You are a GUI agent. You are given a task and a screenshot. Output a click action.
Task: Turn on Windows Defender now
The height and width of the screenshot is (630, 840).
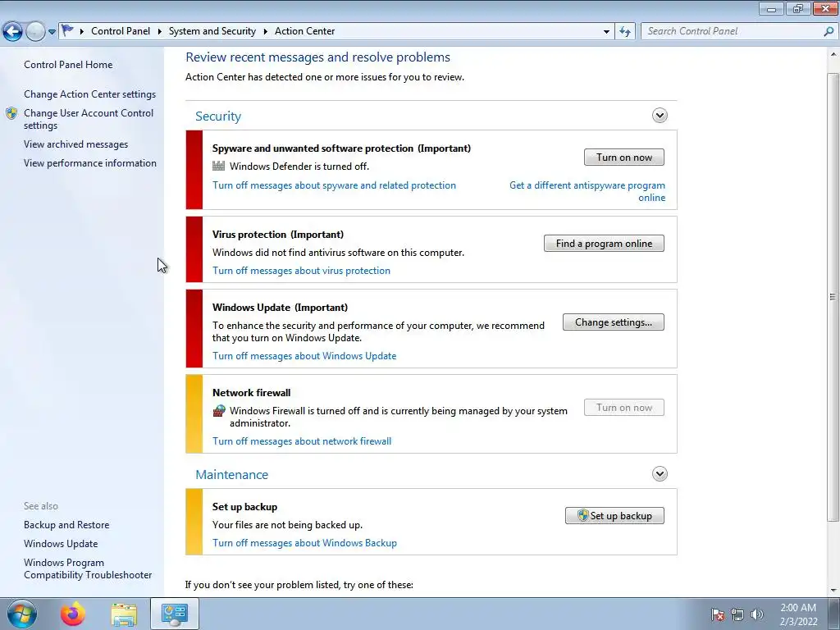pos(624,157)
